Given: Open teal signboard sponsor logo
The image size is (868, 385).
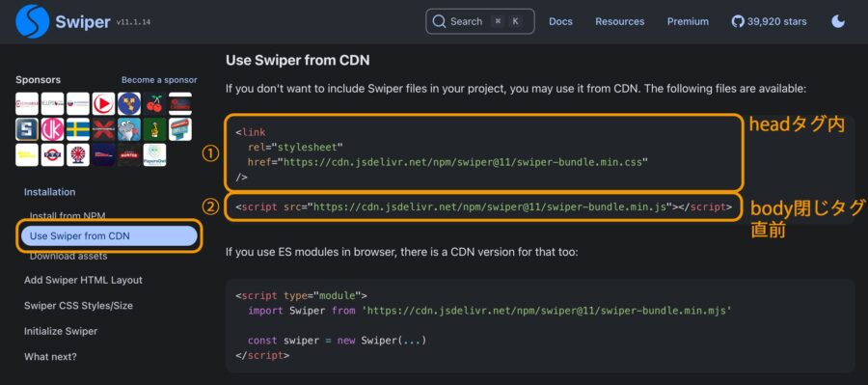Looking at the screenshot, I should 180,129.
